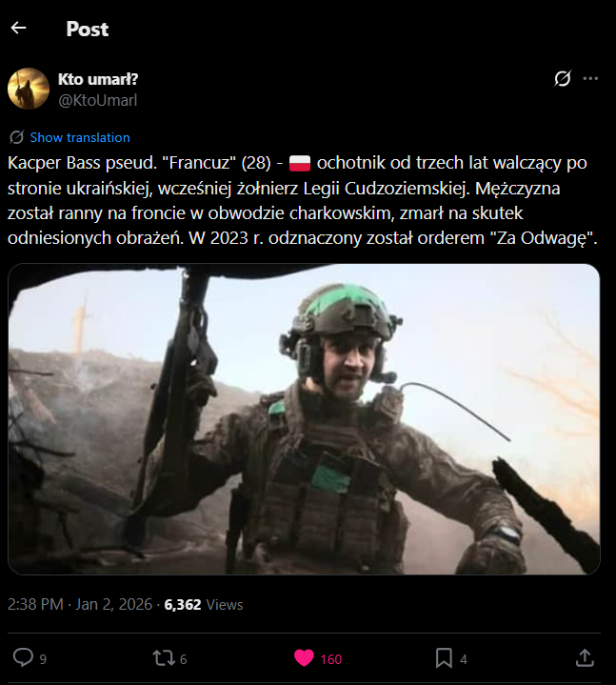Click the 160 likes count

tap(331, 659)
